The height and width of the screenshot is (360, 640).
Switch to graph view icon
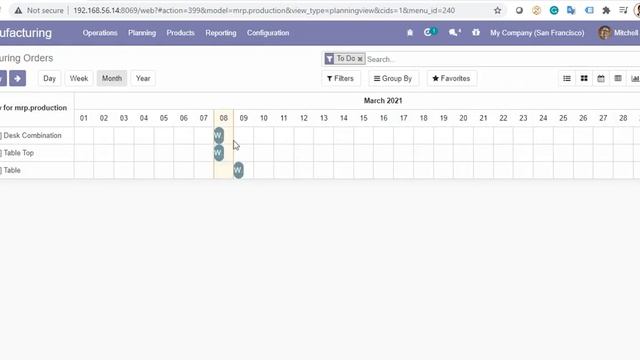coord(635,78)
